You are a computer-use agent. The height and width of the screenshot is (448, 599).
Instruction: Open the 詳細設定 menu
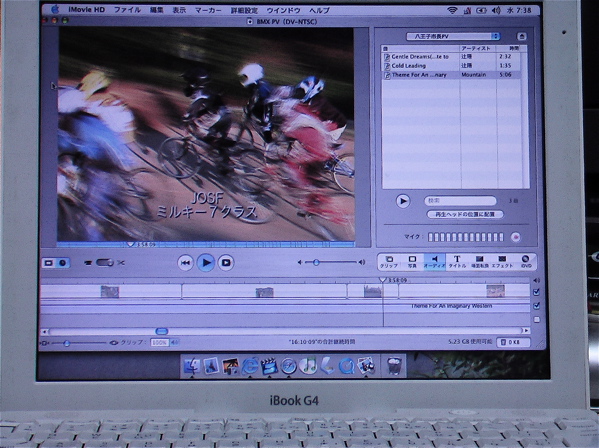coord(244,10)
